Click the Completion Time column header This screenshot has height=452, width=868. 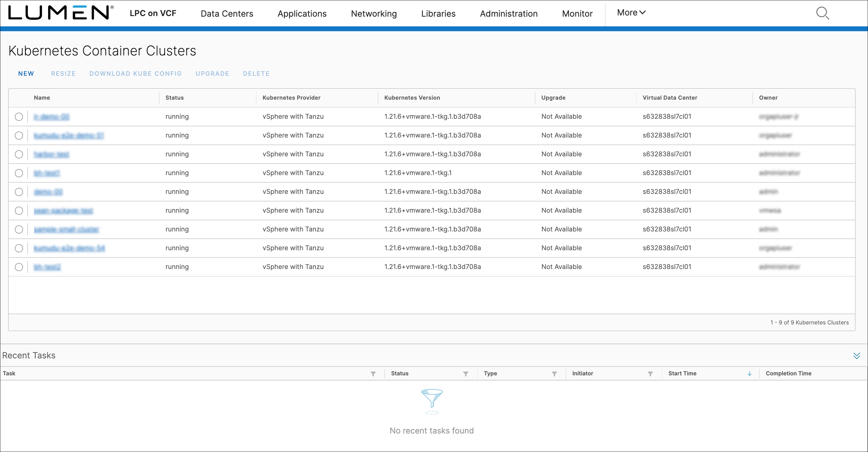788,374
